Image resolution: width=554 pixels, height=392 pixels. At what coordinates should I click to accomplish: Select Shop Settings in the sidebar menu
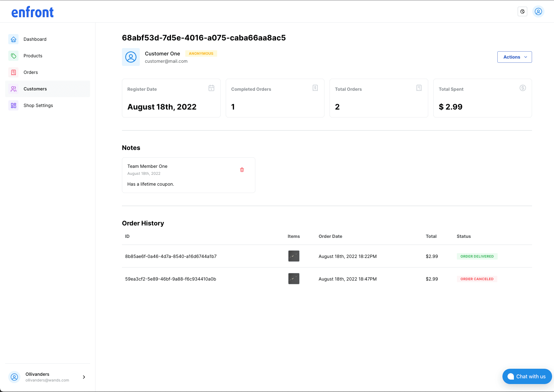(38, 105)
